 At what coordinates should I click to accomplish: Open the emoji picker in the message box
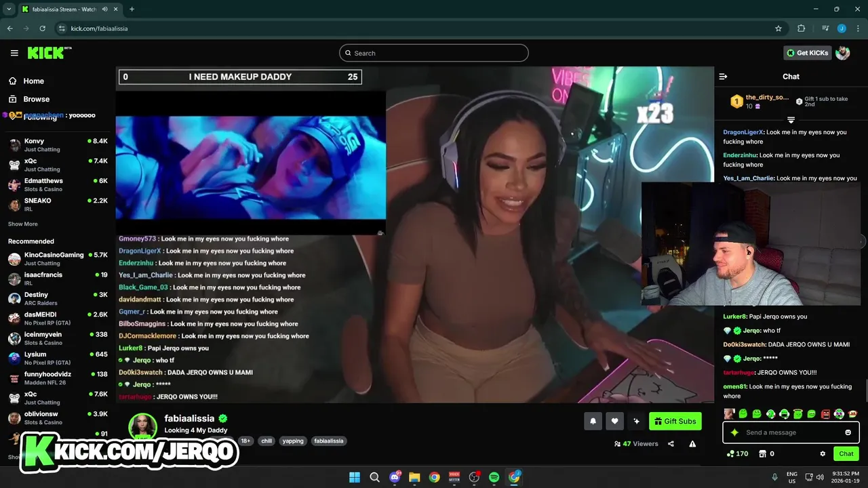[848, 432]
